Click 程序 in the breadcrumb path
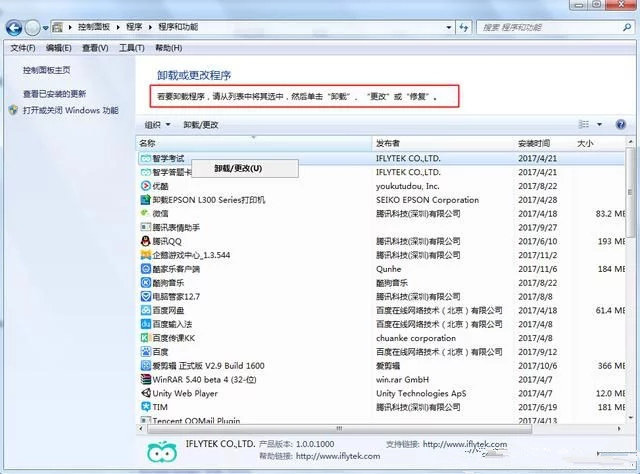Viewport: 640px width, 474px height. (x=134, y=27)
